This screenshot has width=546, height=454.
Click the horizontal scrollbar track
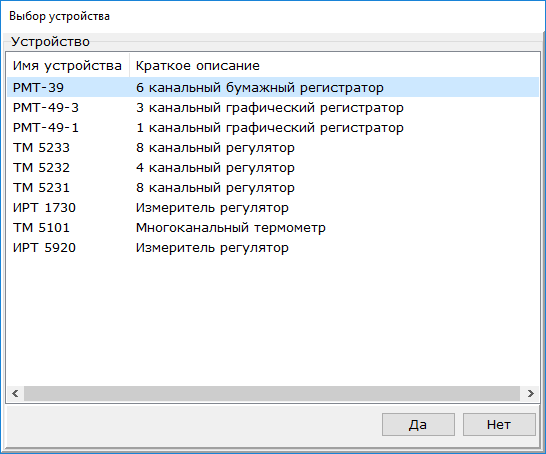272,394
